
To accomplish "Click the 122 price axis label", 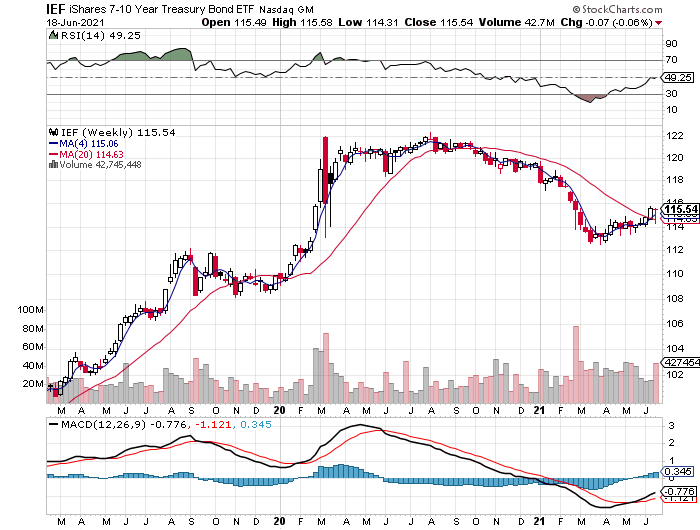I will click(x=674, y=135).
